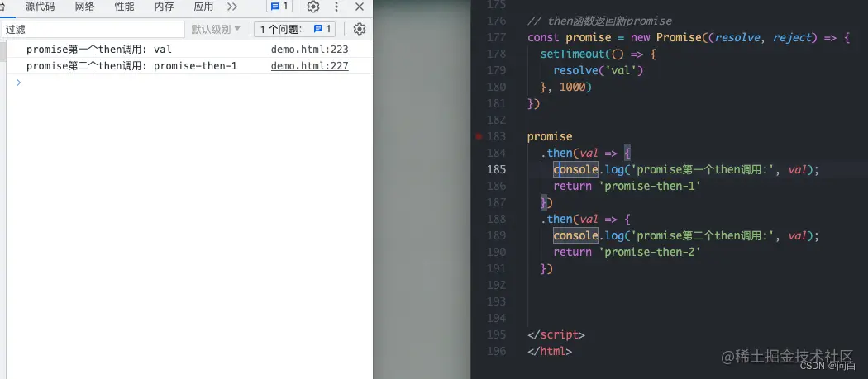Click "return 'promise-then-1'" on line 186
The width and height of the screenshot is (868, 379).
coord(627,186)
